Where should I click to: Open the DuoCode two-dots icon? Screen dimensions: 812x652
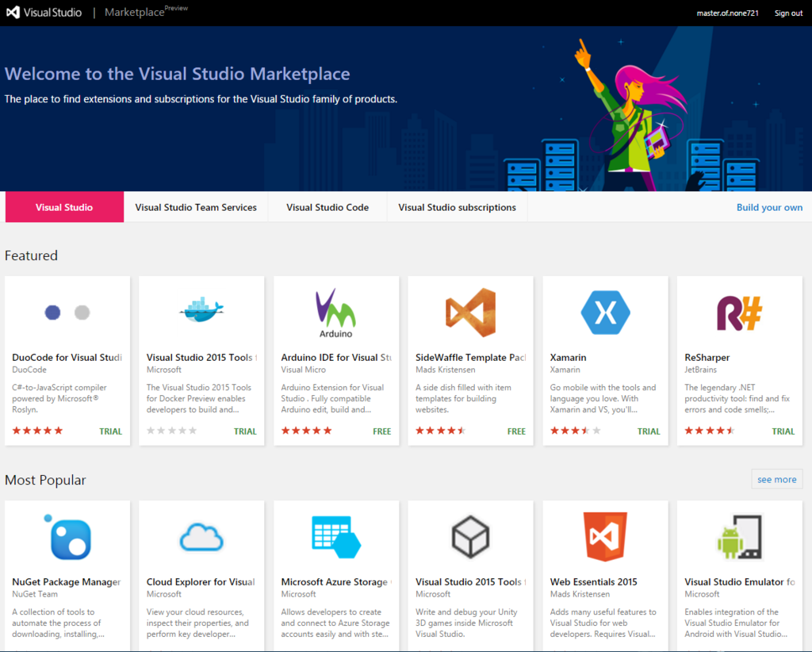67,313
